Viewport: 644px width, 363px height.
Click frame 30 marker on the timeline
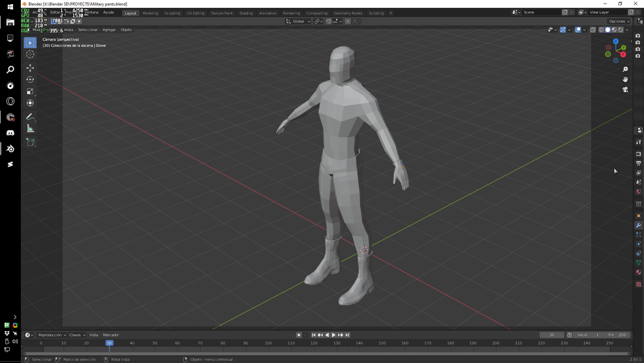coord(109,343)
